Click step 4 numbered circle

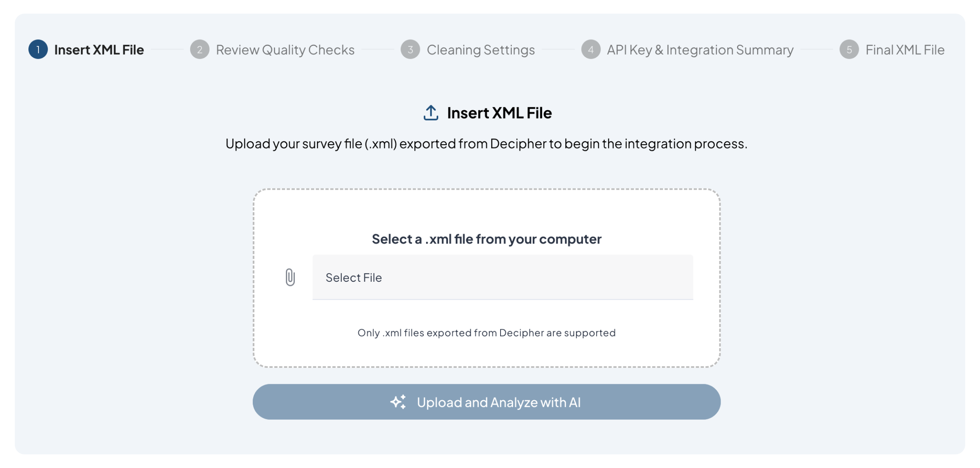(x=590, y=49)
